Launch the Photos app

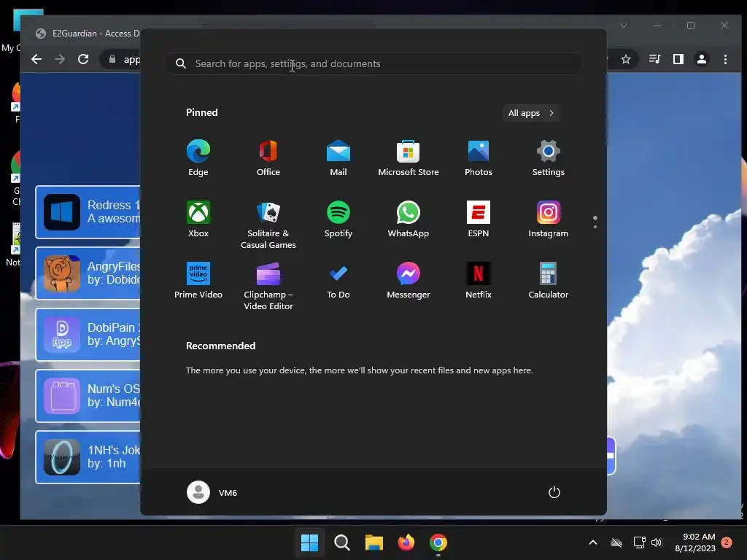(479, 158)
